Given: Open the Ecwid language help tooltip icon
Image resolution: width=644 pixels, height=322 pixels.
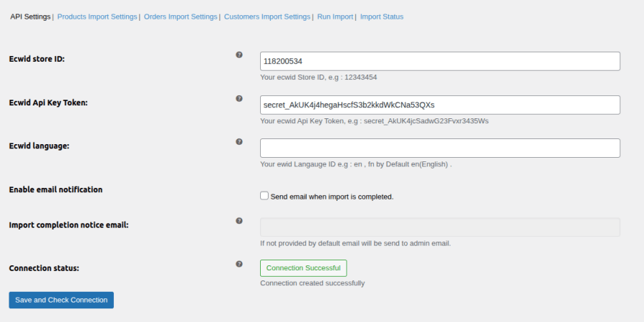Looking at the screenshot, I should (x=239, y=141).
